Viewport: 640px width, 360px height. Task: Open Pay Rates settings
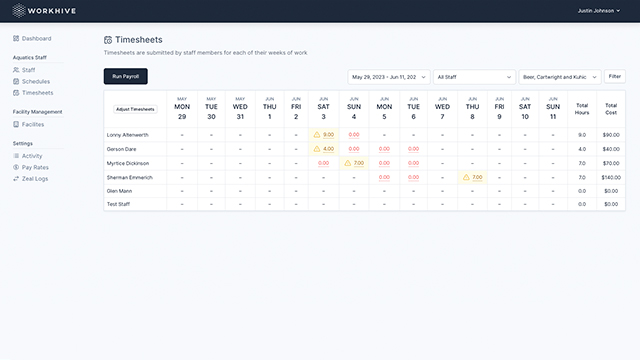click(x=35, y=167)
